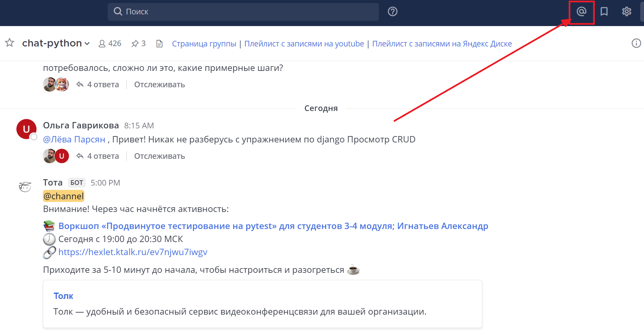Open Плейлист с записями на youtube link
Image resolution: width=644 pixels, height=333 pixels.
coord(304,44)
